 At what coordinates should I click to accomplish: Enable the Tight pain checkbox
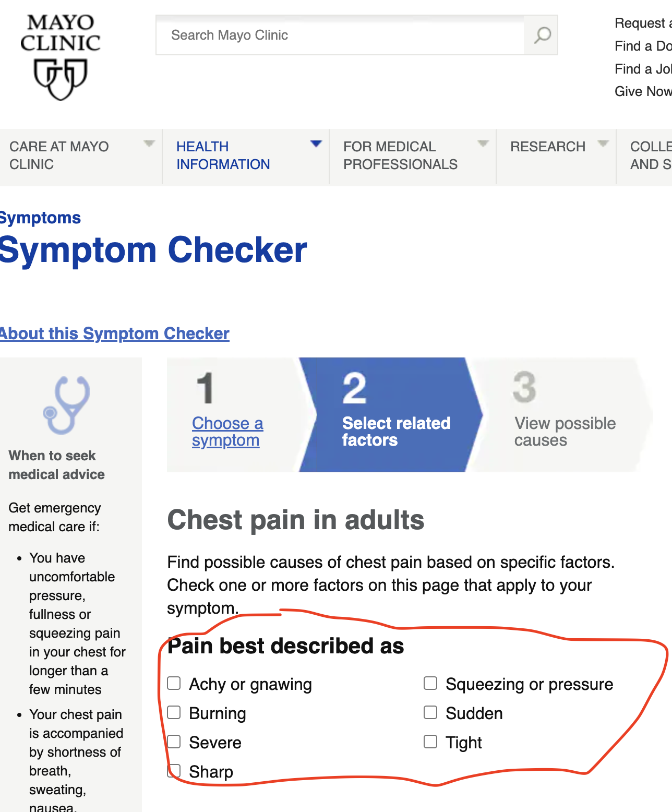tap(430, 741)
